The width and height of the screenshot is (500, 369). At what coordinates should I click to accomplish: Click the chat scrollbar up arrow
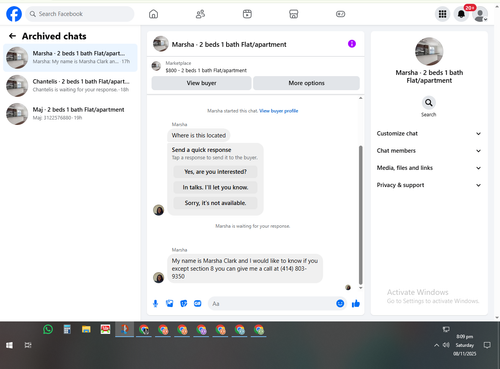pos(360,98)
